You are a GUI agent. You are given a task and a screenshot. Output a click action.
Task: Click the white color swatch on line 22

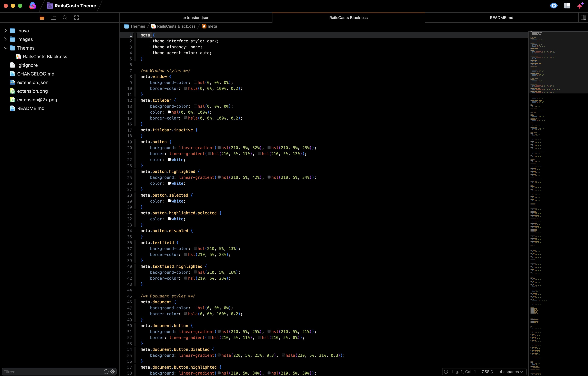[169, 160]
